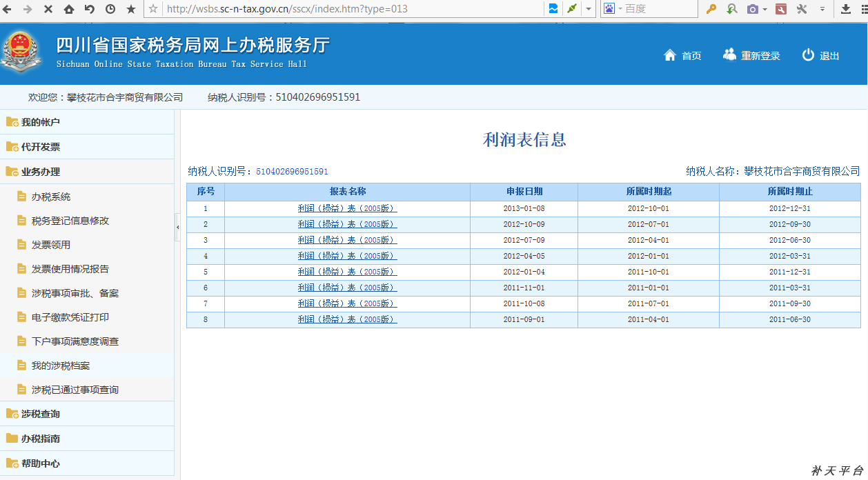Expand 代开发票 section

pos(87,147)
